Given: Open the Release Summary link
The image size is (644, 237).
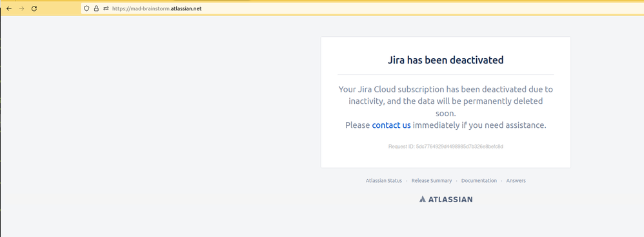Looking at the screenshot, I should [x=431, y=181].
